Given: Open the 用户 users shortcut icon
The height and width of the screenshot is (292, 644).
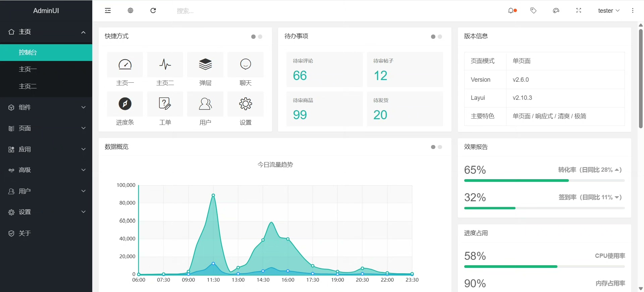Looking at the screenshot, I should 205,104.
